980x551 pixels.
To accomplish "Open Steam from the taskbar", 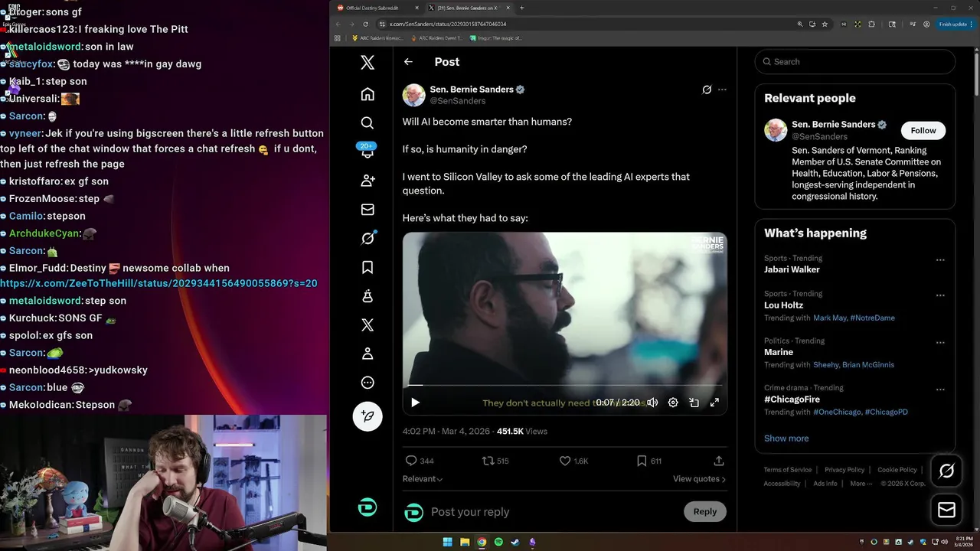I will click(x=515, y=542).
